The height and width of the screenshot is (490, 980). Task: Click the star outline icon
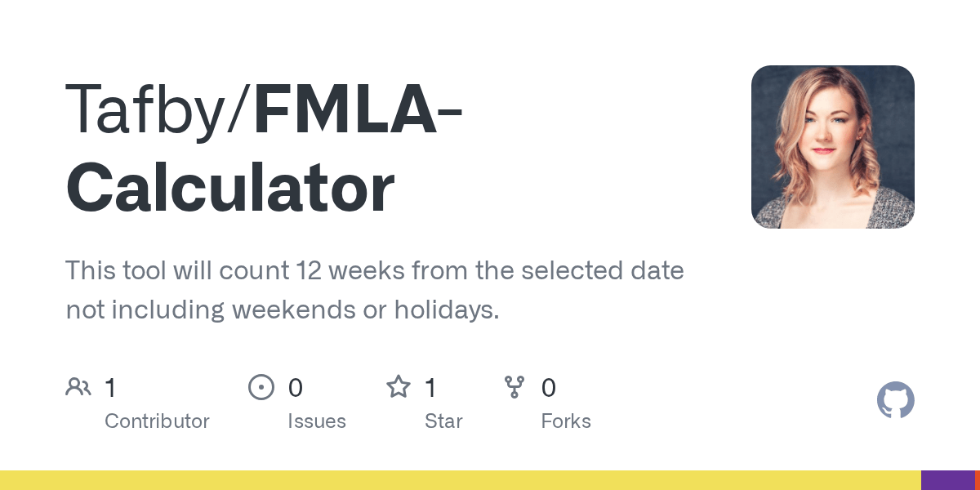398,387
